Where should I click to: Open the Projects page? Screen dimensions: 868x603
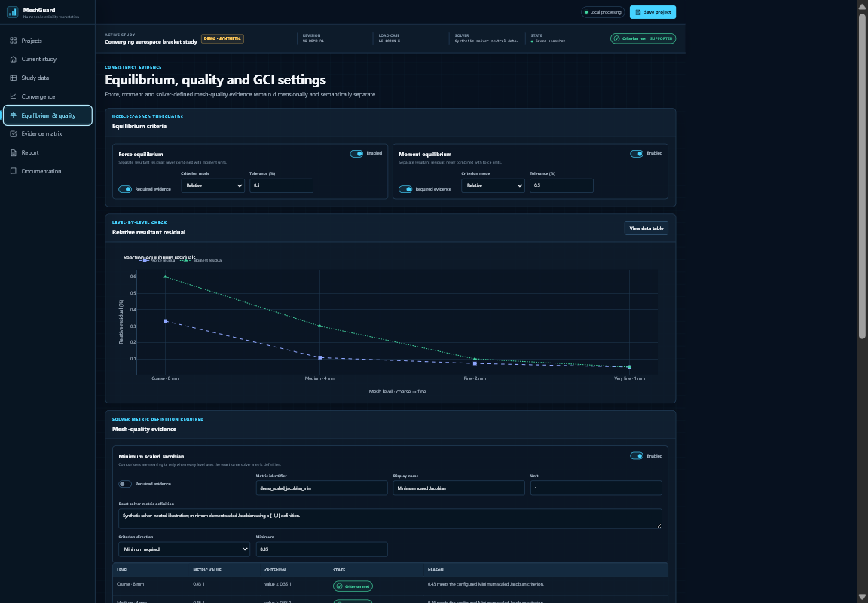(47, 41)
